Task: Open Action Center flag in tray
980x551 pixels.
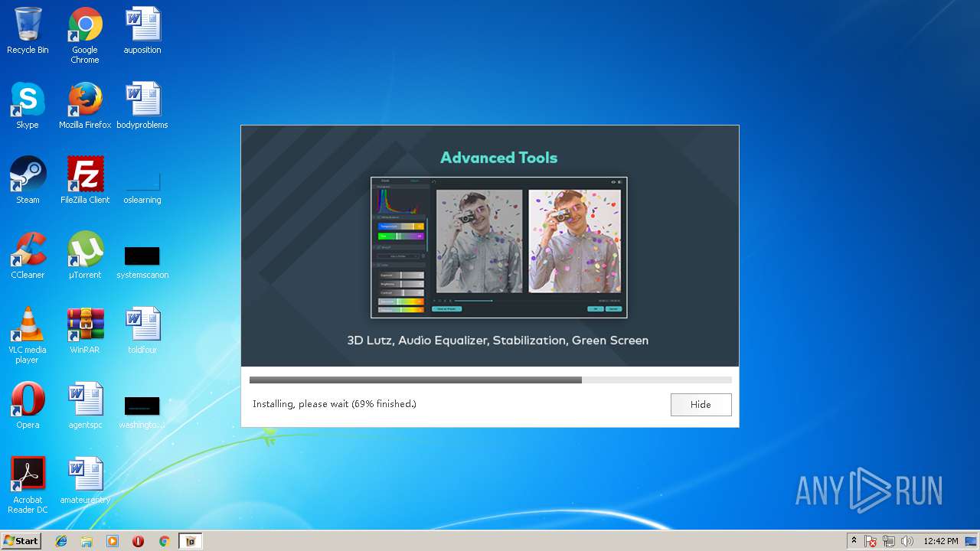Action: tap(871, 541)
